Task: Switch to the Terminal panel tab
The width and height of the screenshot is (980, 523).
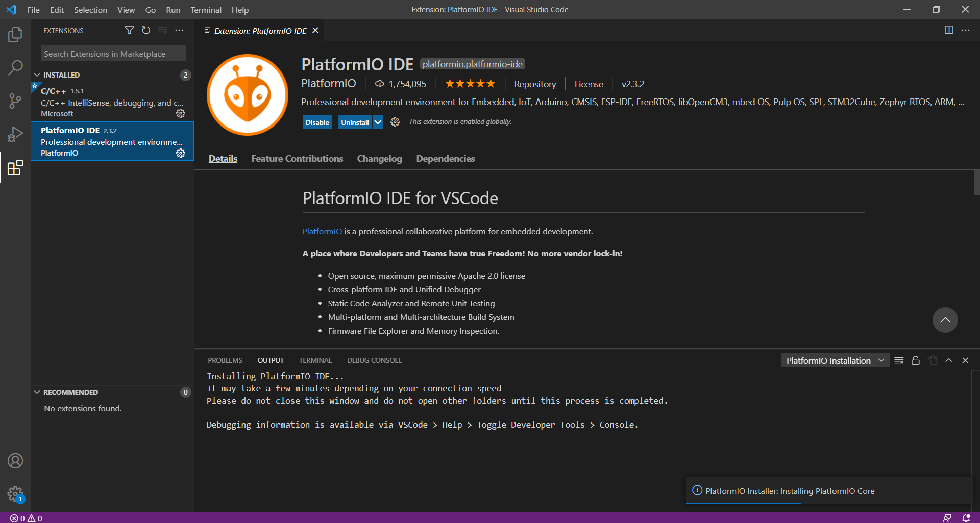Action: pos(315,360)
